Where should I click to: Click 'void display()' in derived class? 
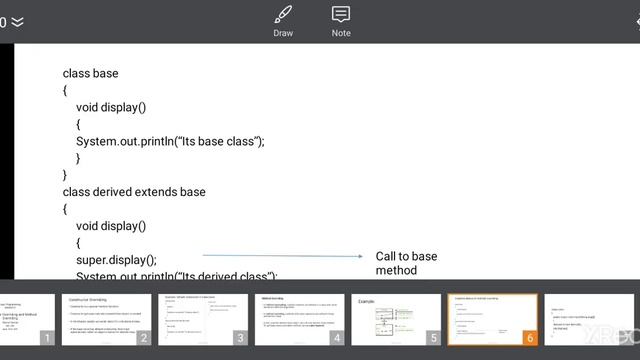tap(111, 227)
